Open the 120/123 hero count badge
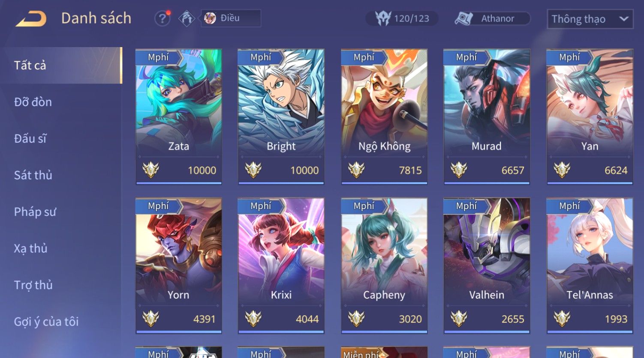 (x=402, y=18)
